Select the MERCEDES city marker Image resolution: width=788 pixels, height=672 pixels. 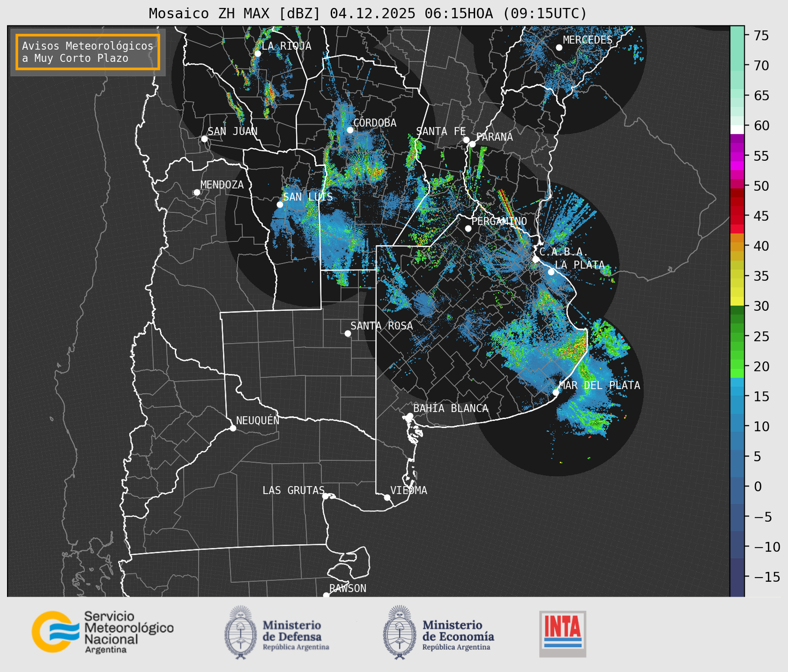tap(559, 48)
